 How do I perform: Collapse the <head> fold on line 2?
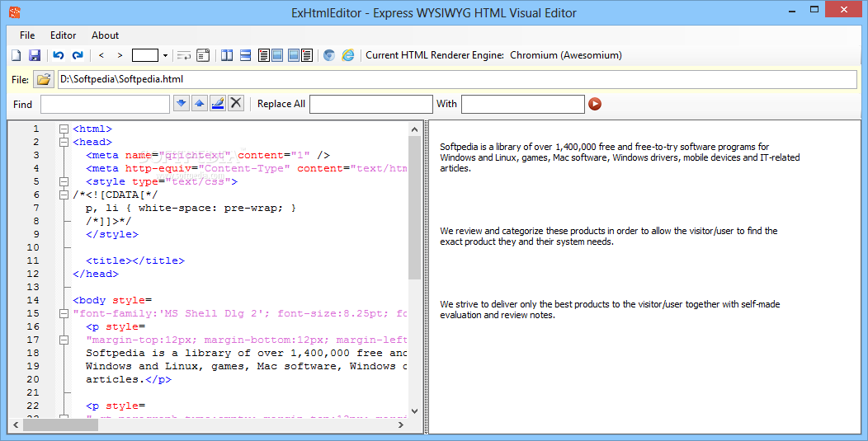click(64, 143)
